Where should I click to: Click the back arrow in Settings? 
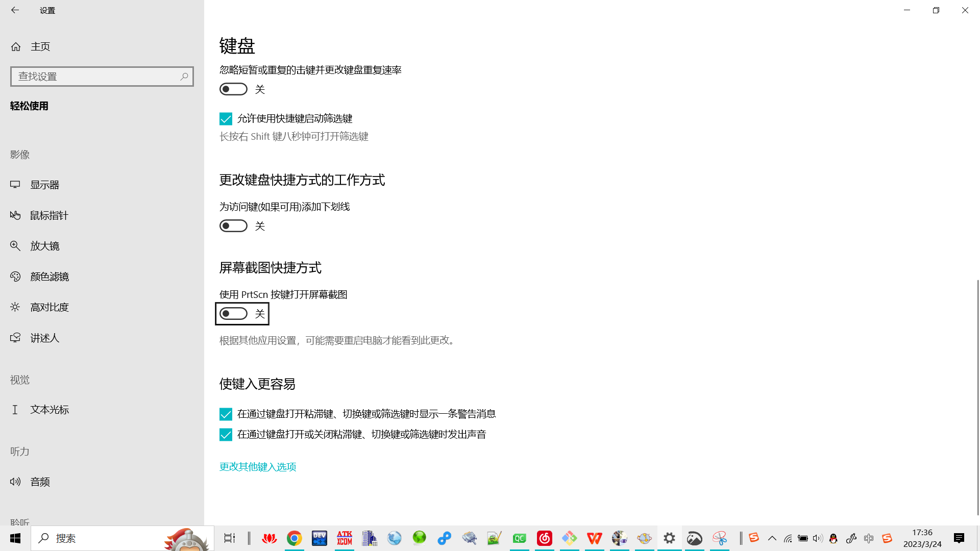click(x=15, y=10)
